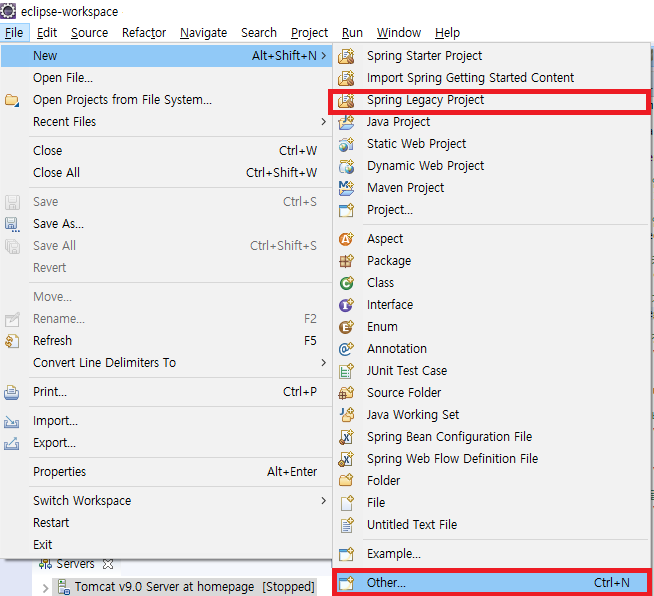654x596 pixels.
Task: Select Close All menu entry
Action: click(166, 173)
